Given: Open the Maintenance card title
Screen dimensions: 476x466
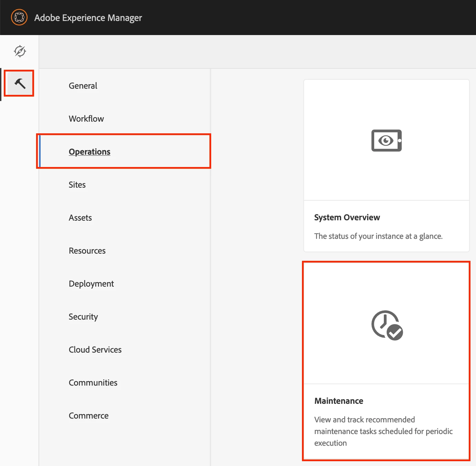Looking at the screenshot, I should (339, 401).
